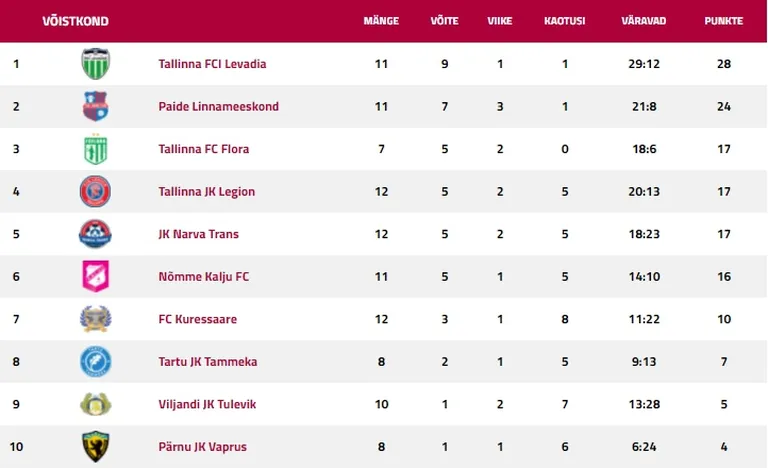Click the MÄNGE column header
Image resolution: width=768 pixels, height=469 pixels.
pyautogui.click(x=381, y=21)
